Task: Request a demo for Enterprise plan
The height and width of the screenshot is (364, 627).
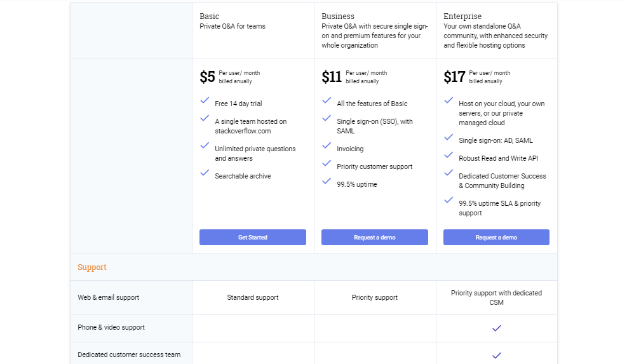Action: pos(496,237)
